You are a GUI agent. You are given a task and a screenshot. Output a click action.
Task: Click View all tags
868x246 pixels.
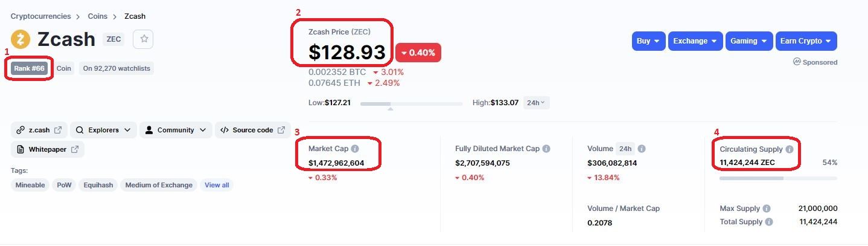(217, 185)
